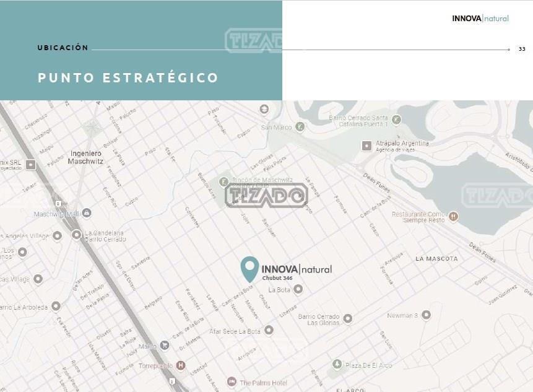Click the LA MASCOTA neighborhood label
Screen dimensions: 533x392
pyautogui.click(x=436, y=259)
